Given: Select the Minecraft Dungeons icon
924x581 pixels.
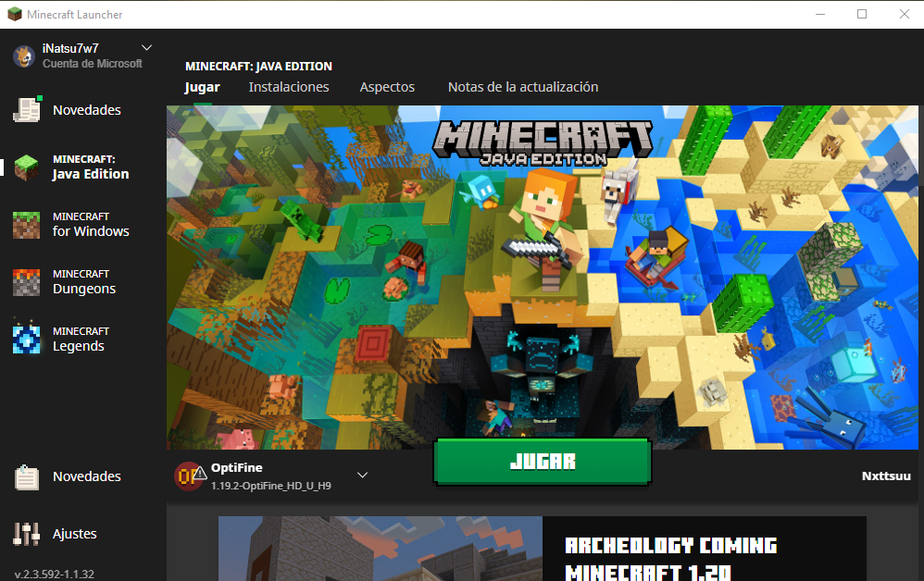Looking at the screenshot, I should (27, 282).
